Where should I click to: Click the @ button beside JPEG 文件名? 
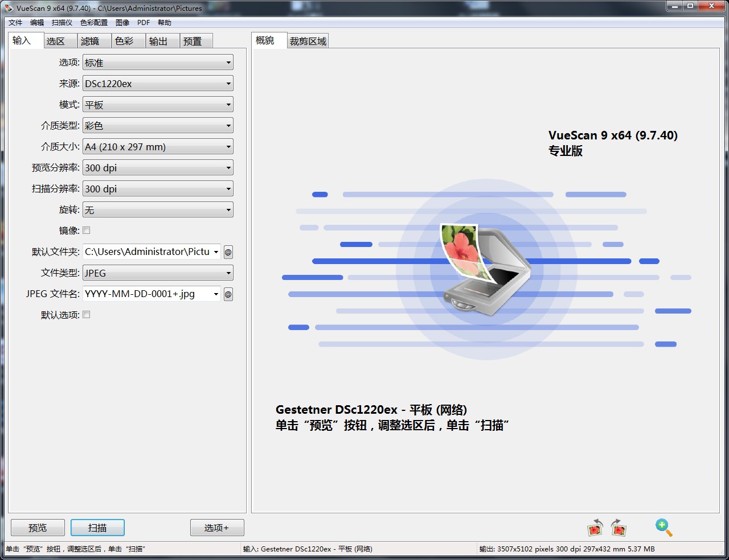click(x=228, y=294)
